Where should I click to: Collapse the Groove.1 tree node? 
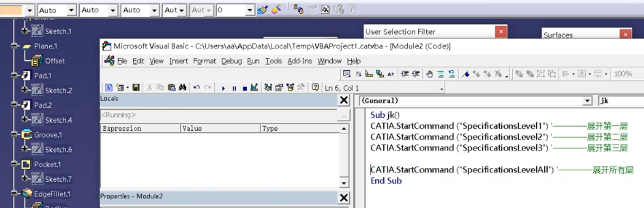[x=14, y=135]
